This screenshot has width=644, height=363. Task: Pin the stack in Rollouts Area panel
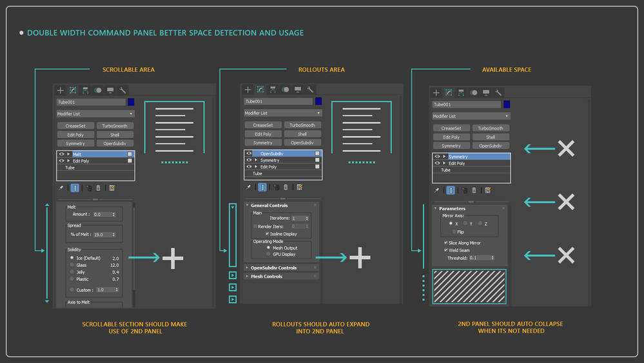point(248,187)
